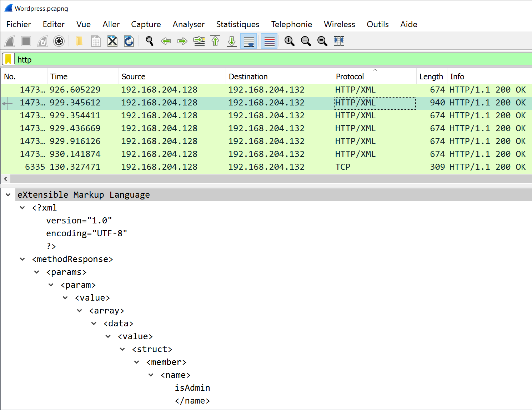Select packet at time 930.141874
This screenshot has height=410, width=532.
point(266,154)
